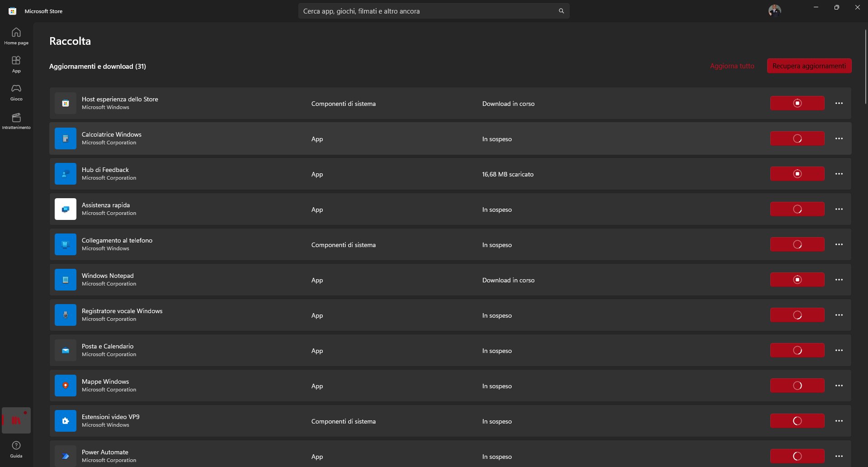This screenshot has height=467, width=868.
Task: Select the Posta e Calendario title
Action: pyautogui.click(x=108, y=346)
